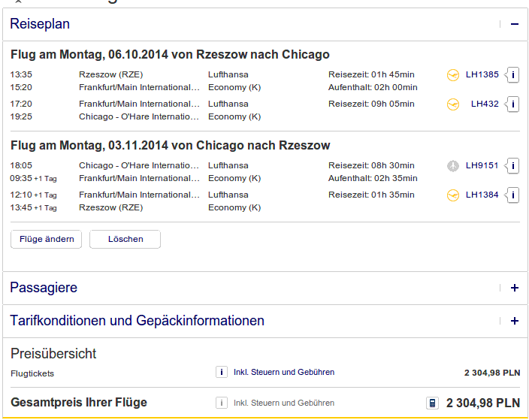The image size is (529, 420).
Task: Open Inkl. Steuern und Gebühren link for Flugtickets
Action: 284,372
